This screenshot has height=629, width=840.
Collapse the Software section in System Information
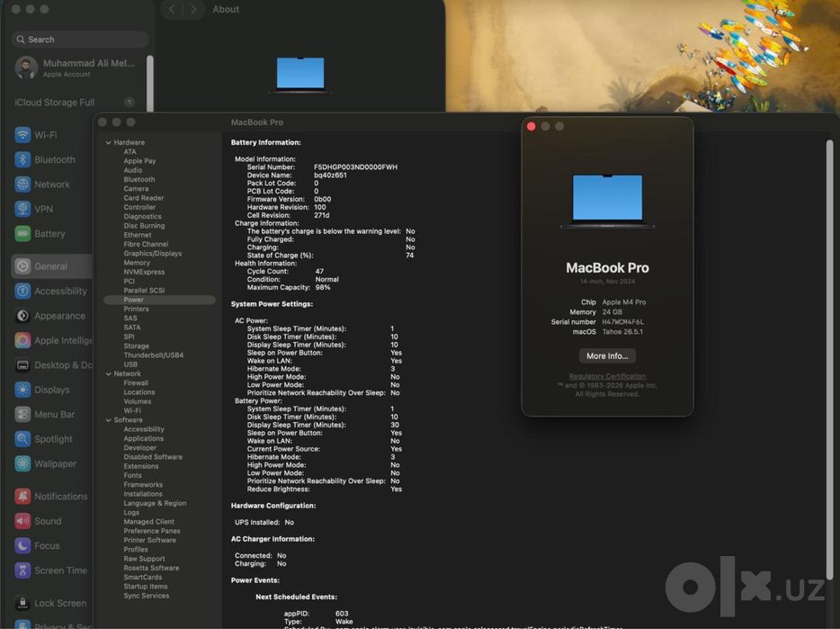[108, 420]
